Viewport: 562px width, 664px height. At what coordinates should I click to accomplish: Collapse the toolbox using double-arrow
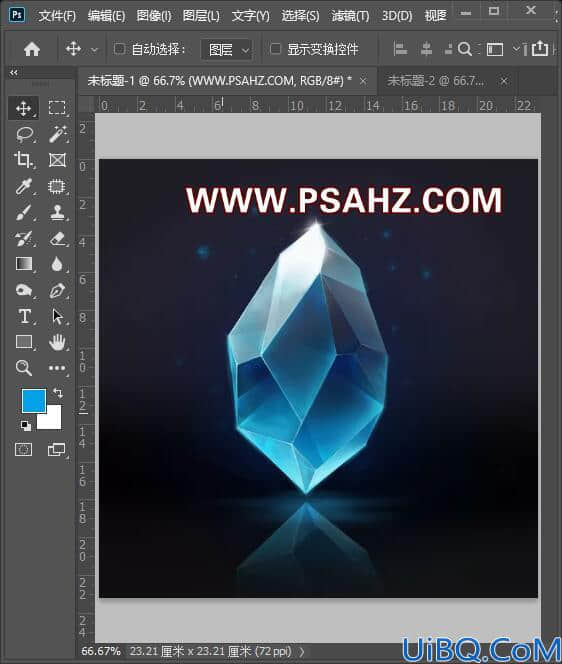click(14, 72)
